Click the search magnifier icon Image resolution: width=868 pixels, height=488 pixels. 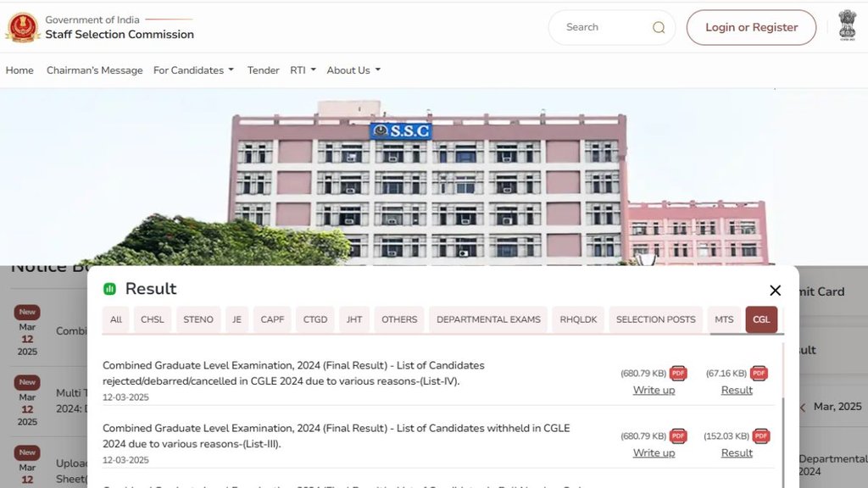pyautogui.click(x=659, y=27)
